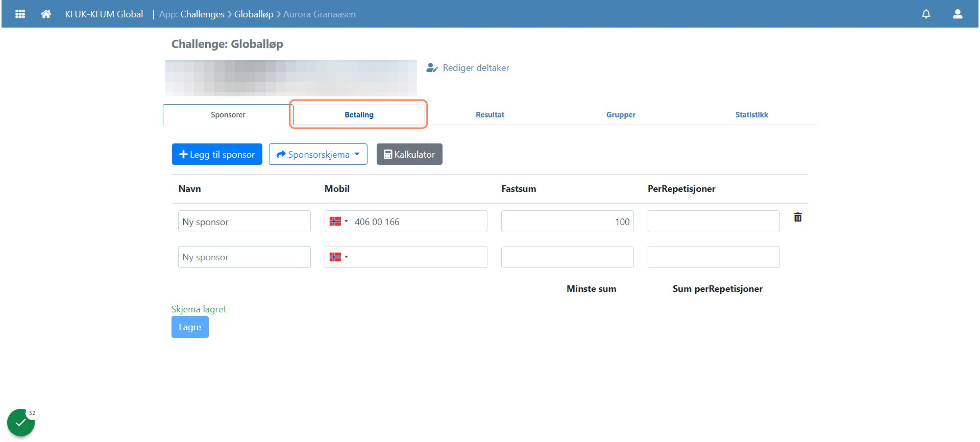Open Rediger deltaker link
The height and width of the screenshot is (442, 980).
coord(476,68)
